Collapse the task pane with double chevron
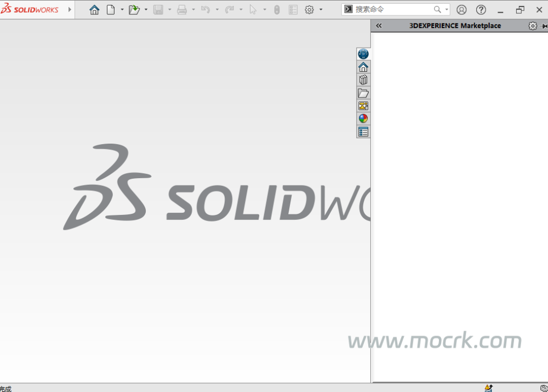Screen dimensions: 548x392 (379, 26)
